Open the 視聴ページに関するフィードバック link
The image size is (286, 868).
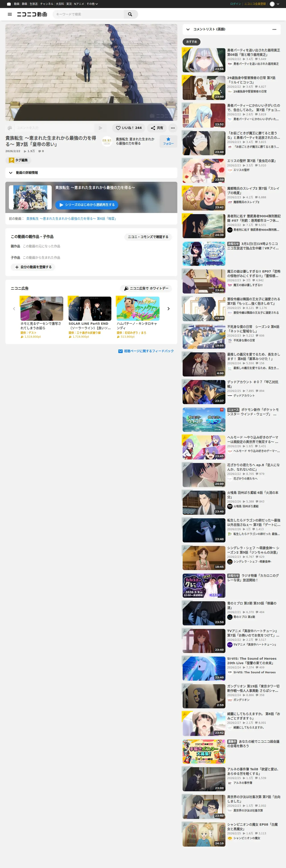(146, 351)
